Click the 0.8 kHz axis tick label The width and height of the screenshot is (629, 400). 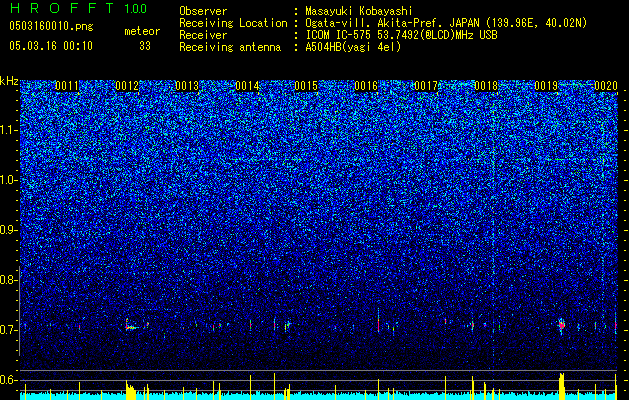click(8, 280)
